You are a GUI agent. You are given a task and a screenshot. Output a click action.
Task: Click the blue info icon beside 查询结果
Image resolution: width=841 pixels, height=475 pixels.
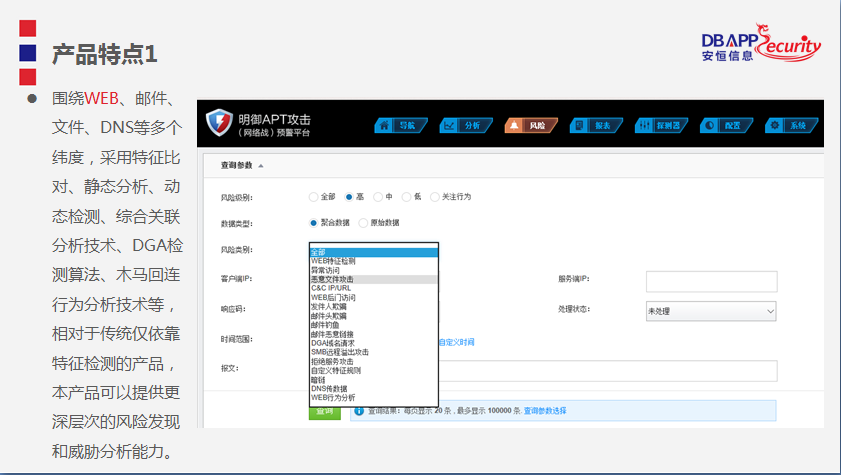(x=359, y=411)
